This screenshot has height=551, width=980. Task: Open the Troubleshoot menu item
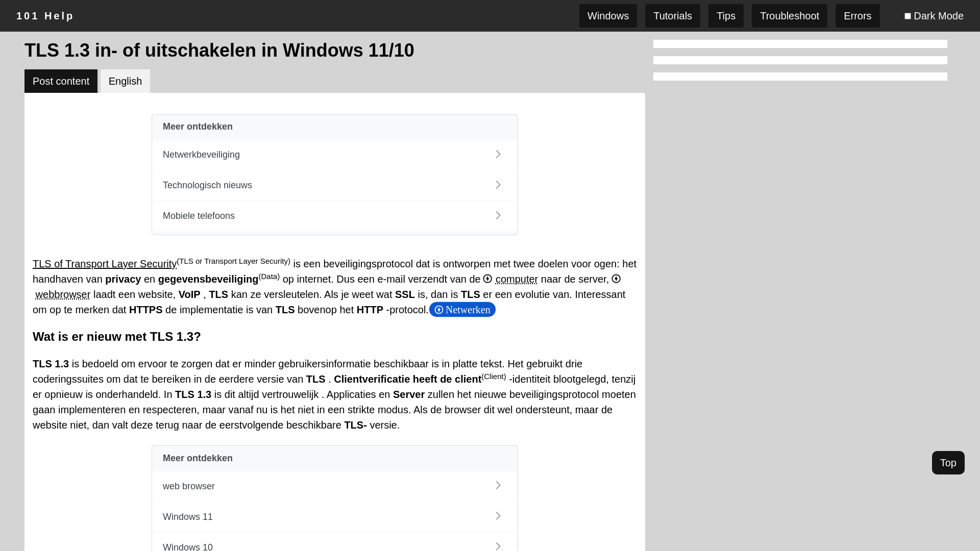point(789,16)
